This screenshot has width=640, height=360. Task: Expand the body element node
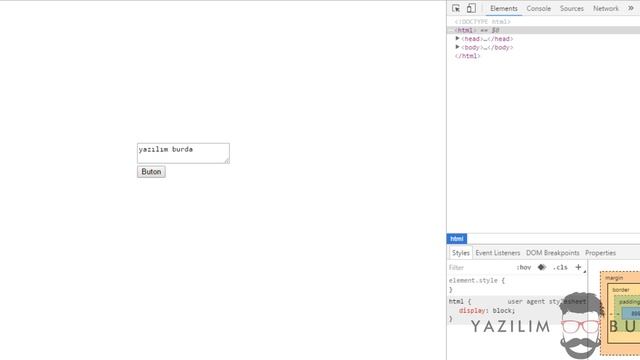(x=458, y=47)
